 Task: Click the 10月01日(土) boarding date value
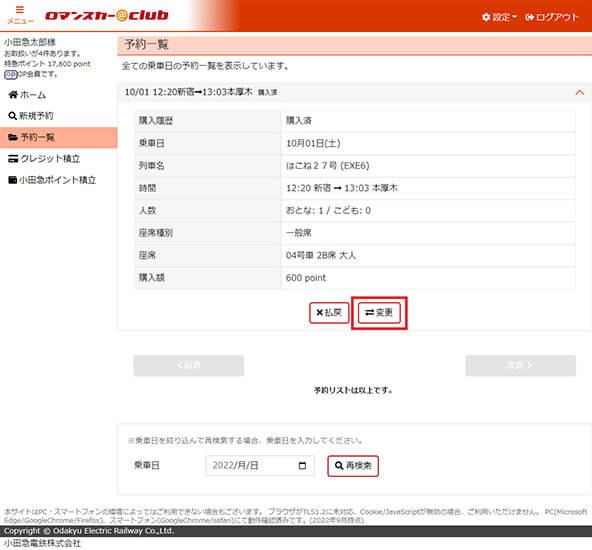point(313,143)
